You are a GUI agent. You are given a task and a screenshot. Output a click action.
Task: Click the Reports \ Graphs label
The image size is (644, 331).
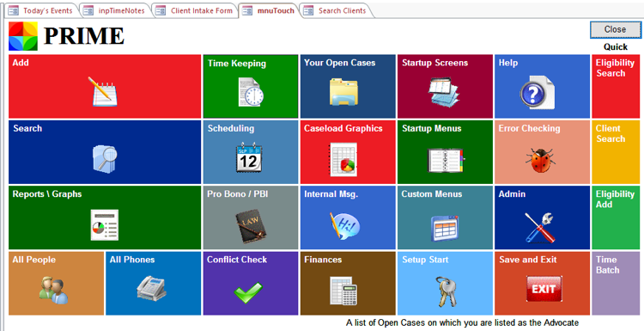pos(47,194)
